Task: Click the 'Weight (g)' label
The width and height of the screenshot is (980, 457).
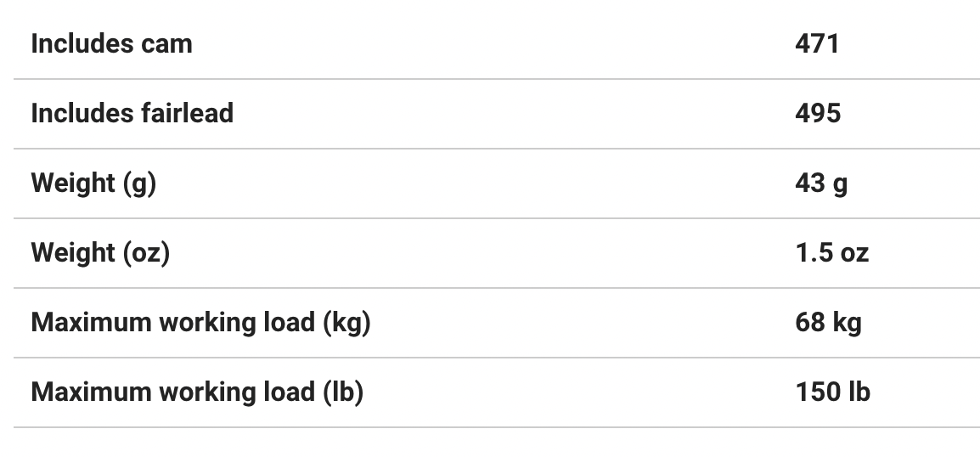Action: coord(93,183)
